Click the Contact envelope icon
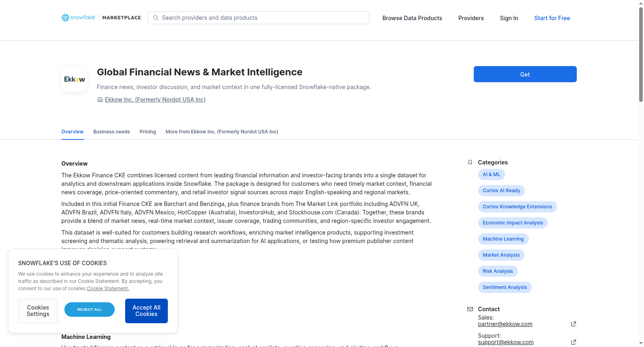 pyautogui.click(x=470, y=309)
